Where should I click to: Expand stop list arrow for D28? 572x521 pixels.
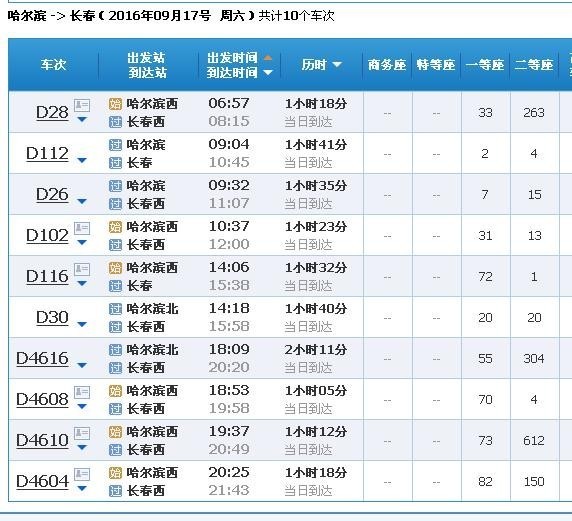click(82, 119)
